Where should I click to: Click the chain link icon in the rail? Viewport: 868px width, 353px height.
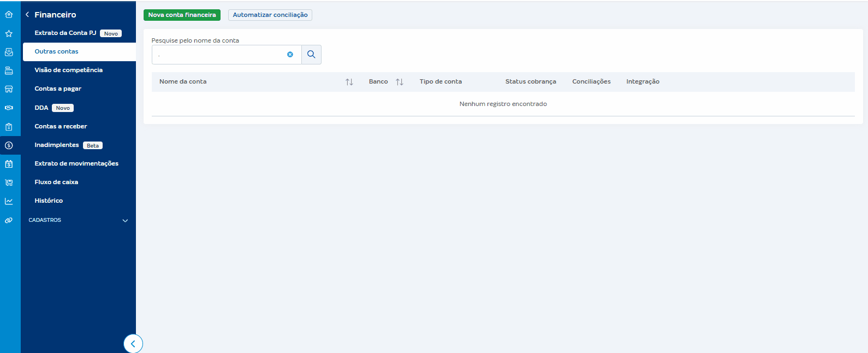coord(9,220)
